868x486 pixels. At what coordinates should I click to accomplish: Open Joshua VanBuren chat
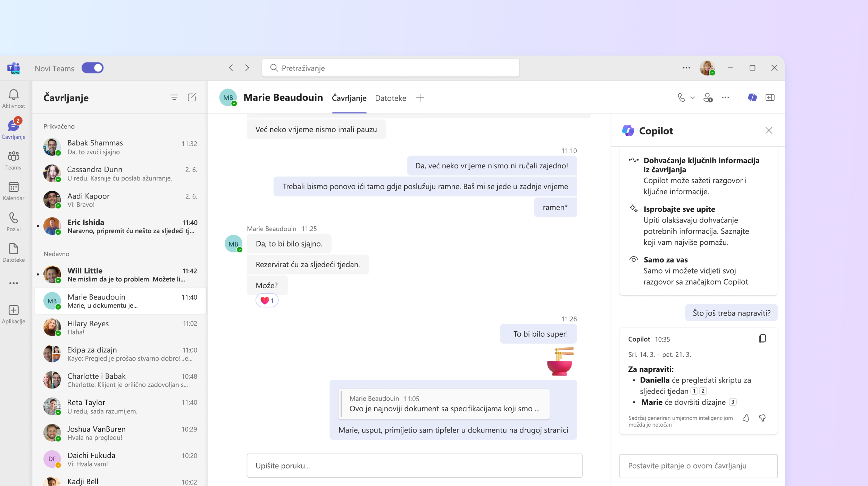point(120,433)
